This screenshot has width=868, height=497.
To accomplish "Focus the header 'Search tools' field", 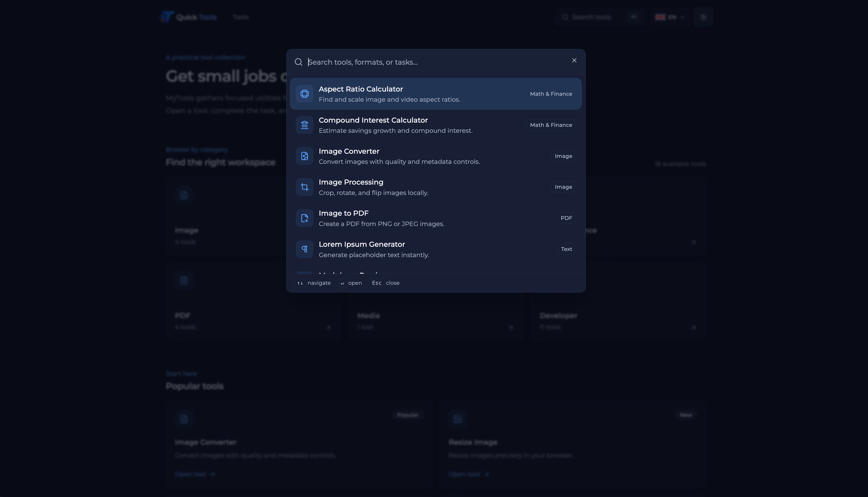I will coord(601,17).
